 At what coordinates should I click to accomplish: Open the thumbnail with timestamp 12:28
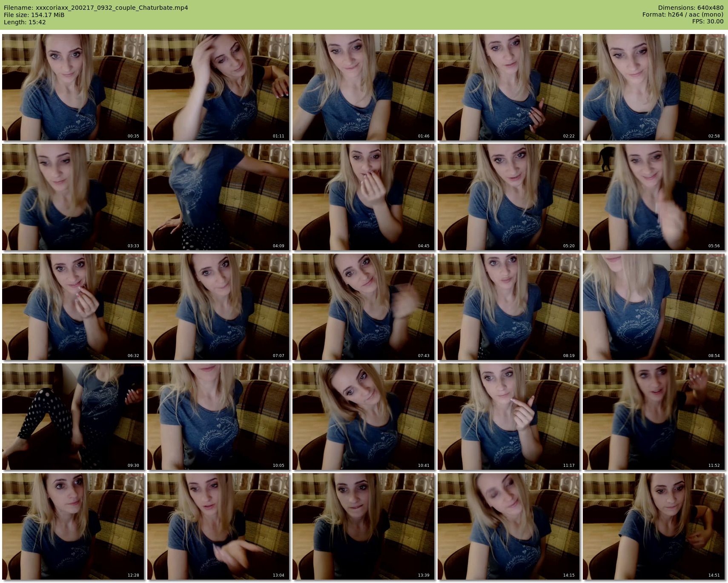[x=73, y=526]
